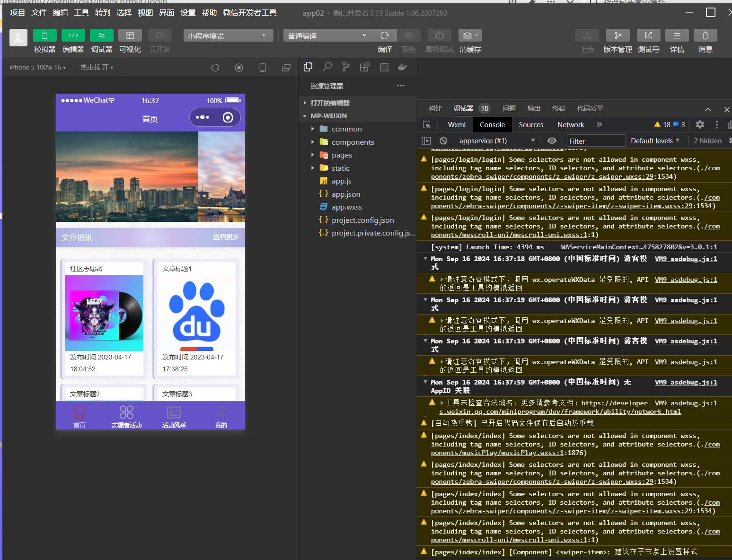Image resolution: width=732 pixels, height=560 pixels.
Task: Open network.html documentation link
Action: tap(560, 411)
